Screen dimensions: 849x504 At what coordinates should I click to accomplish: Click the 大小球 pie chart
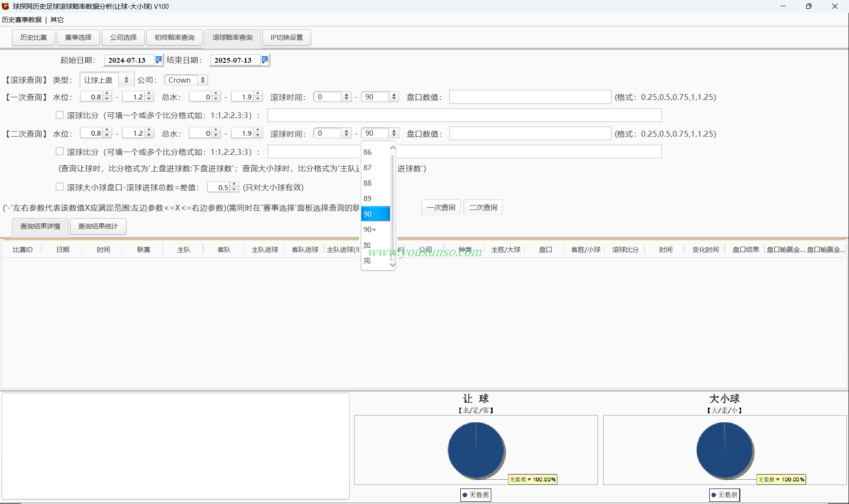[724, 450]
